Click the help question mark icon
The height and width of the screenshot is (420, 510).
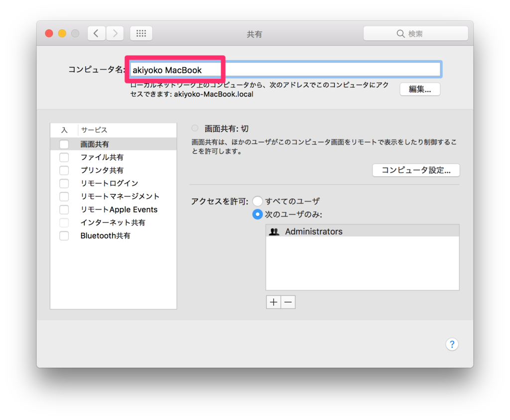click(452, 344)
